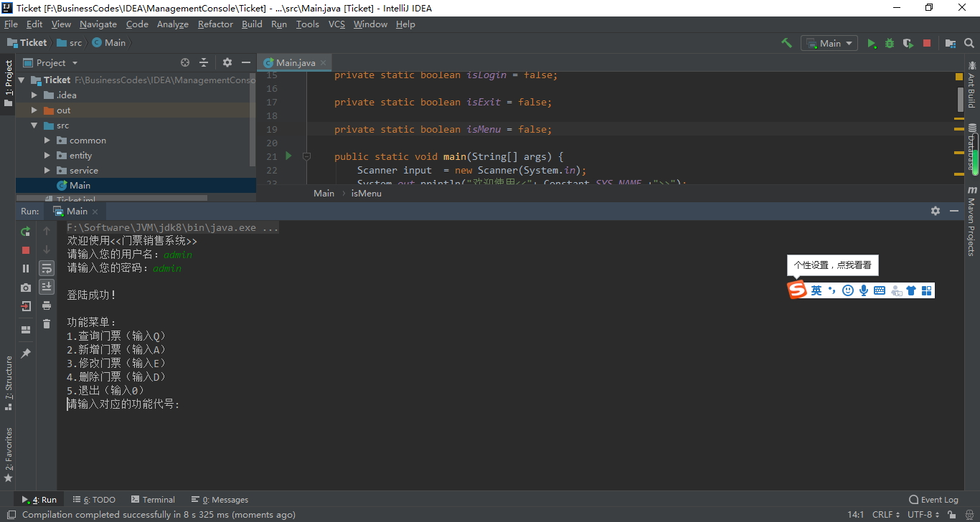Image resolution: width=980 pixels, height=522 pixels.
Task: Expand the .idea folder
Action: 34,95
